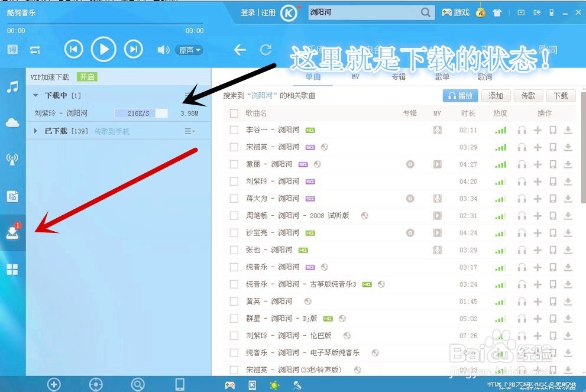Image resolution: width=586 pixels, height=392 pixels.
Task: Open the download manager sidebar tab
Action: (x=12, y=232)
